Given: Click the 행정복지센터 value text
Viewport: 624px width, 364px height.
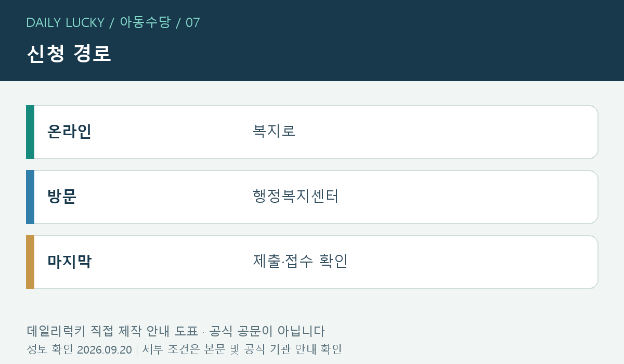Looking at the screenshot, I should [295, 197].
